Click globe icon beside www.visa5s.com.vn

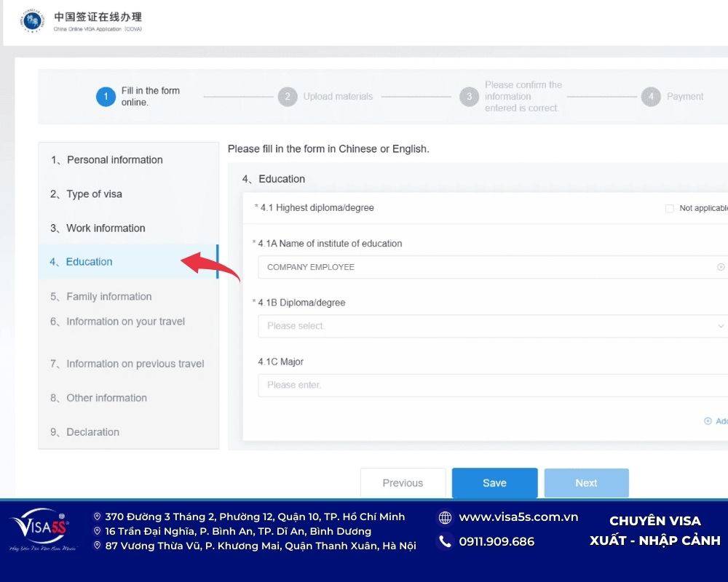click(x=446, y=517)
